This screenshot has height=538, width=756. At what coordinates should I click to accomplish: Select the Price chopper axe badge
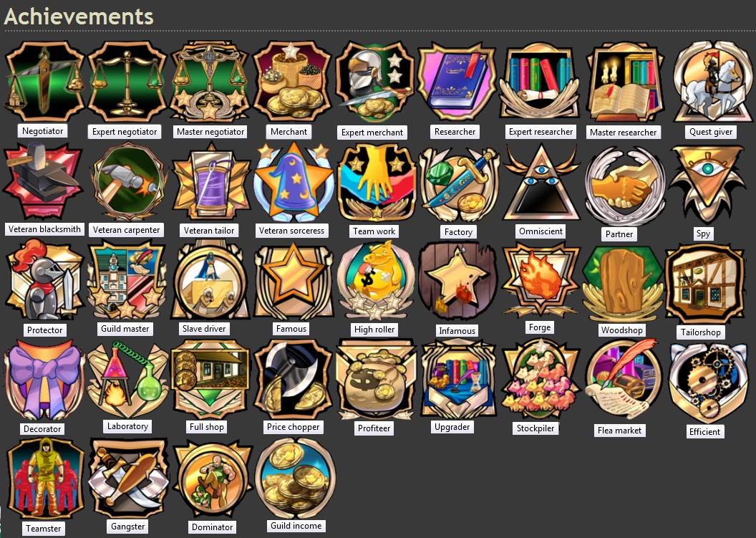[293, 380]
